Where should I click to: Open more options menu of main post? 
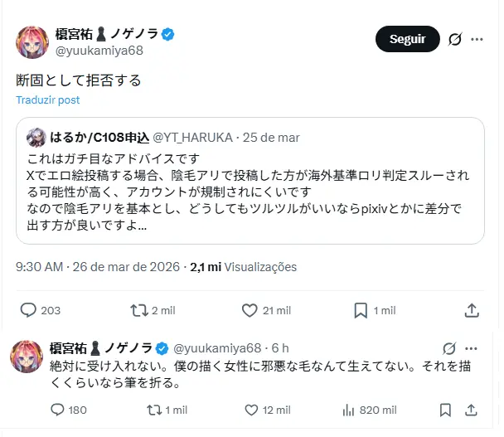[x=477, y=39]
